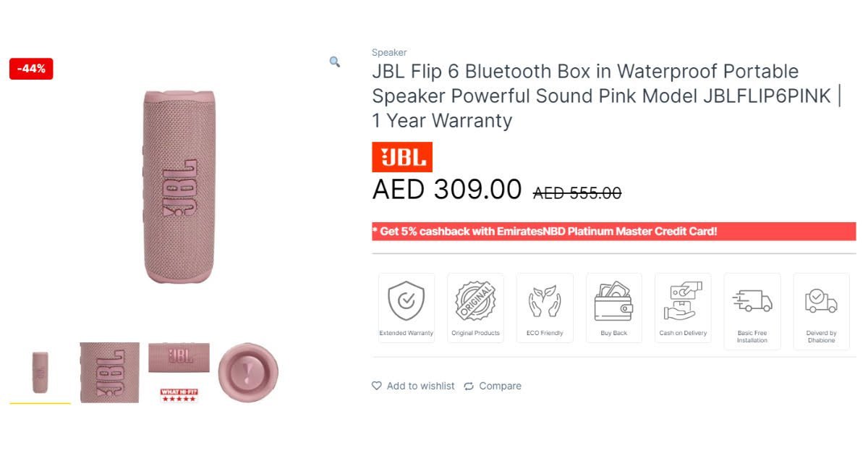Open the Speaker category link

[x=389, y=52]
